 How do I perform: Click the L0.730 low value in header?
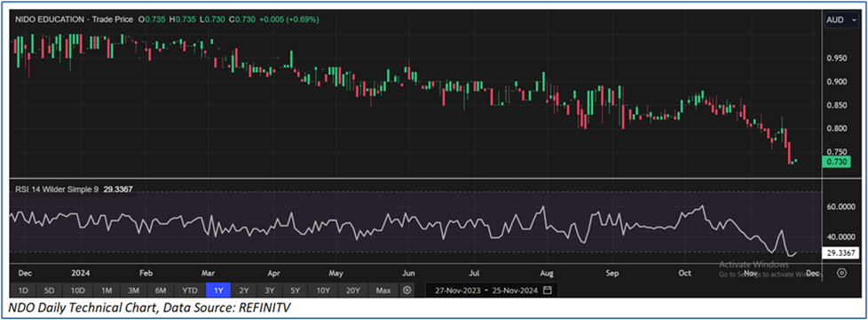[213, 20]
